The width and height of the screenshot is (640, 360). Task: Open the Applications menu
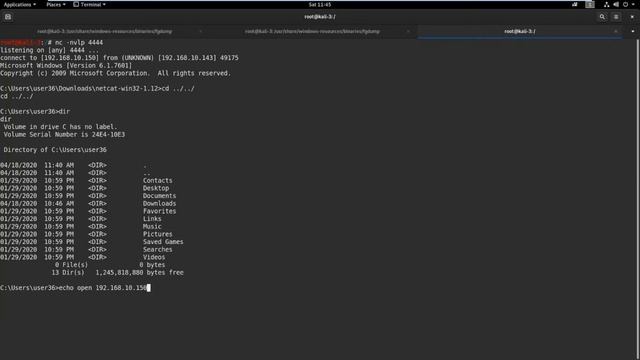tap(20, 4)
